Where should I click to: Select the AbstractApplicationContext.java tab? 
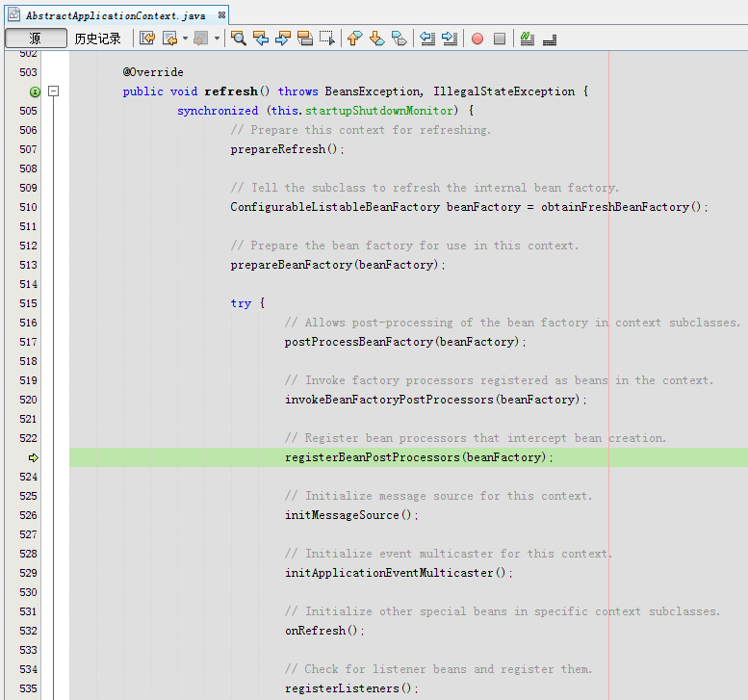pos(116,15)
